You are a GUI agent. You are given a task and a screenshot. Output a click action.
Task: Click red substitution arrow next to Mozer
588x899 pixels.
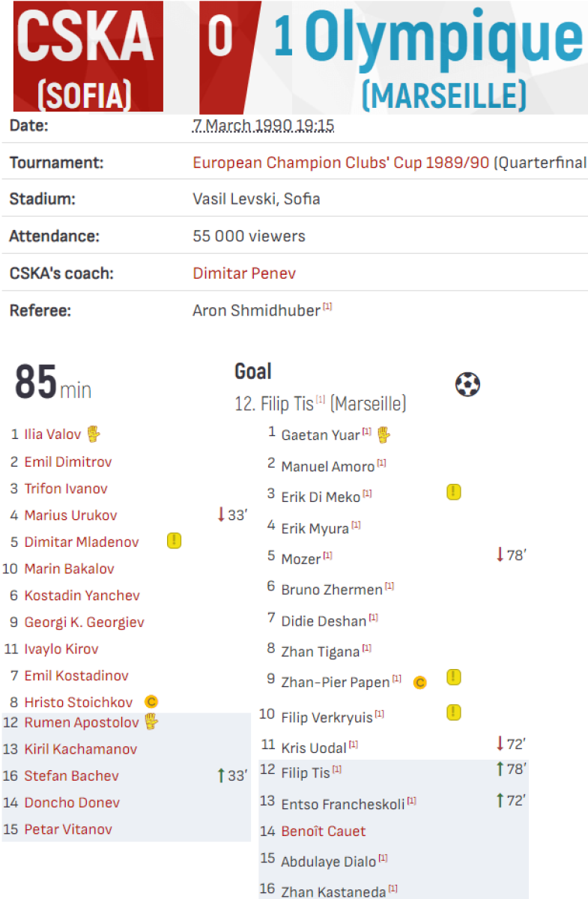coord(500,555)
